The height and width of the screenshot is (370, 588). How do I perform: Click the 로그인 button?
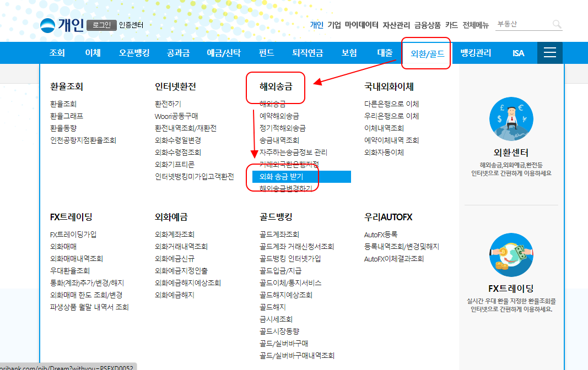(x=101, y=25)
